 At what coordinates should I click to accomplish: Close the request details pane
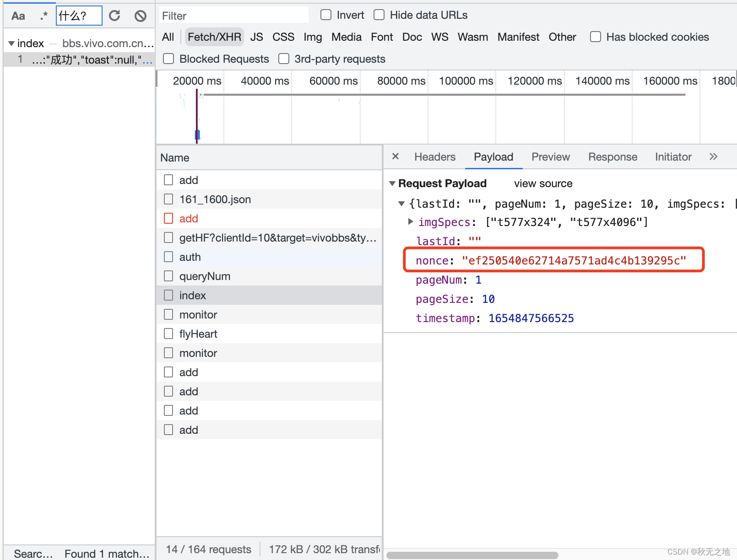coord(396,156)
